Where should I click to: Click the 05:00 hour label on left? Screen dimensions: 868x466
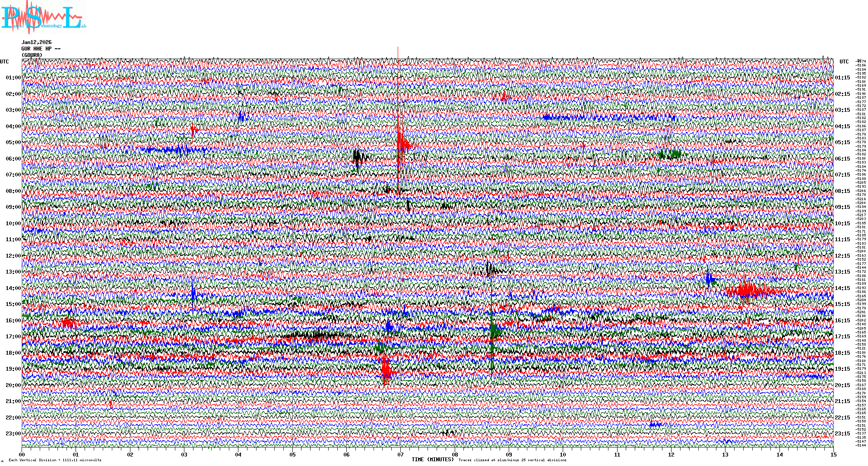click(13, 142)
